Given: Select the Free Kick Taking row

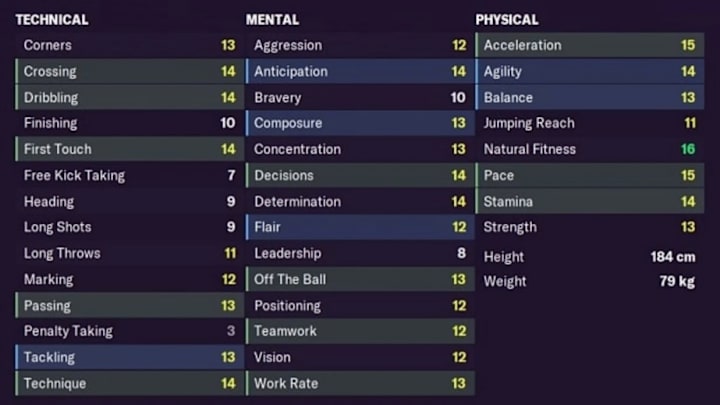Looking at the screenshot, I should coord(129,175).
